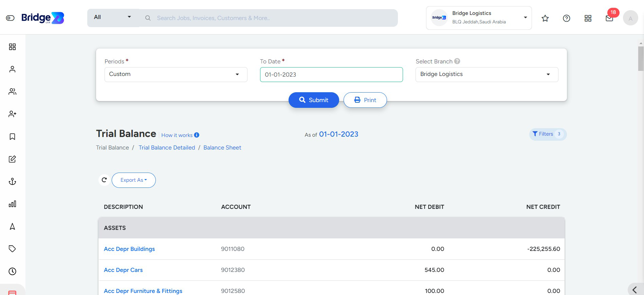Open the user avatar A menu

tap(630, 18)
